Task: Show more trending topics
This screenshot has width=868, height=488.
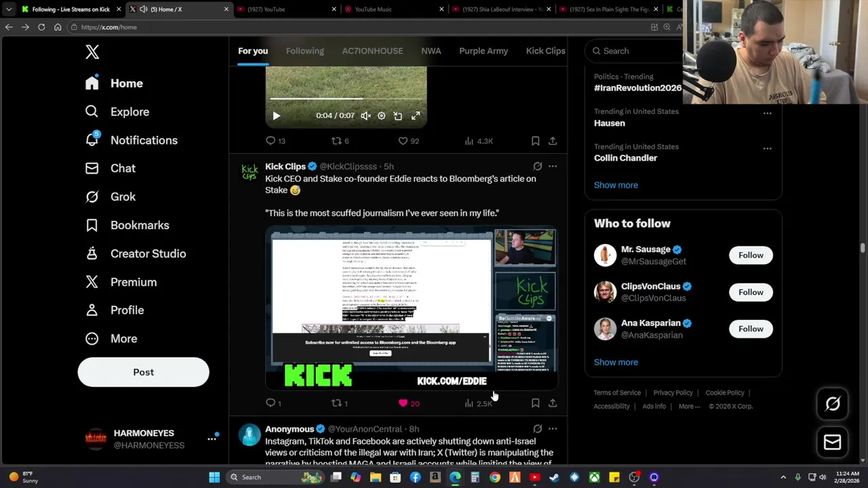Action: (x=616, y=185)
